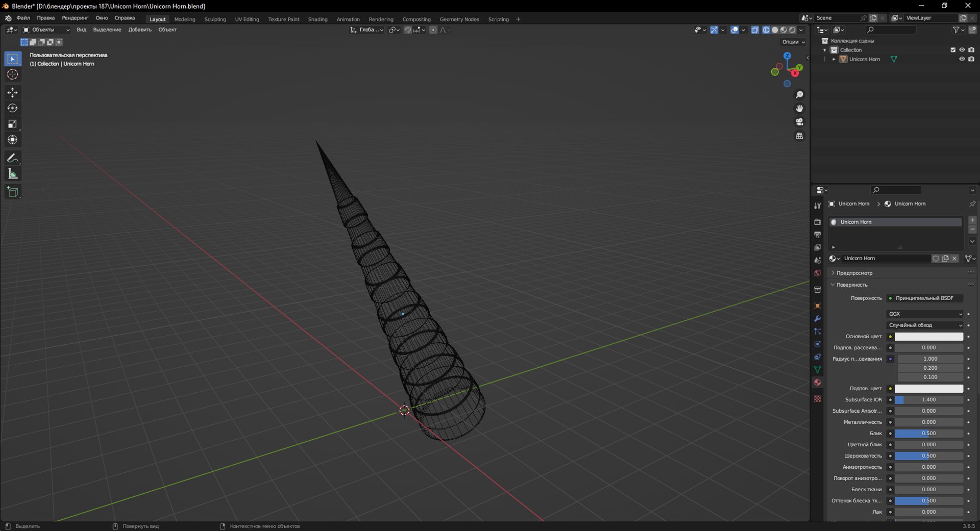
Task: Select the Measure tool
Action: 13,174
